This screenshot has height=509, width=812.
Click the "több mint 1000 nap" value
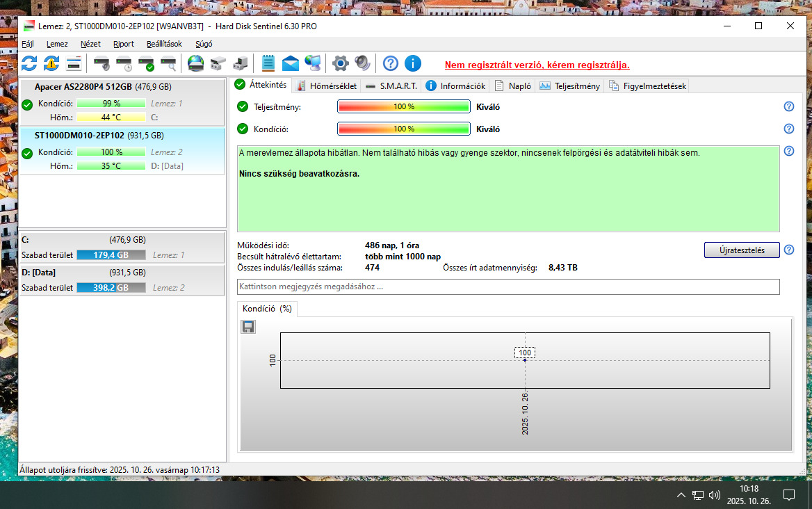pyautogui.click(x=403, y=257)
